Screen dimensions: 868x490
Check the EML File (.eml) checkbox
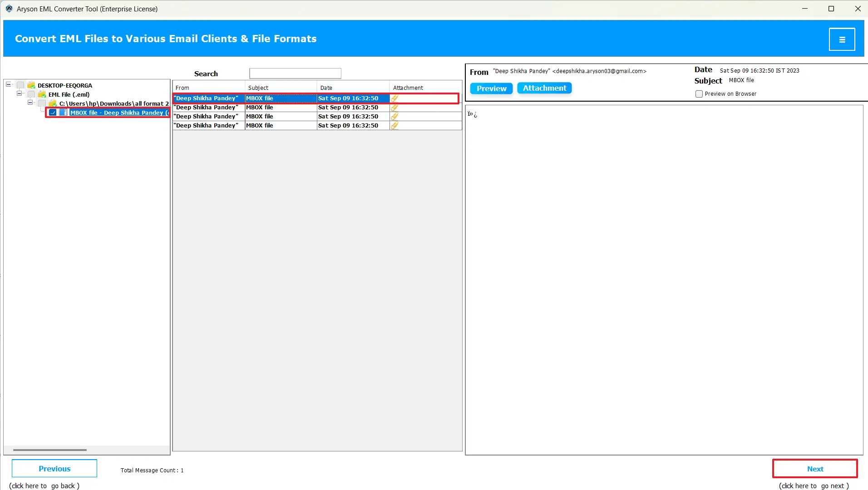pyautogui.click(x=31, y=94)
